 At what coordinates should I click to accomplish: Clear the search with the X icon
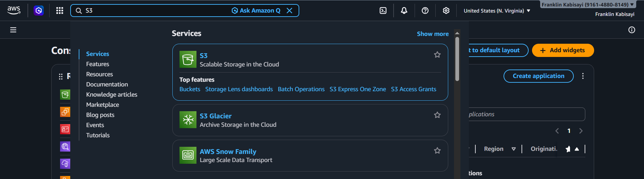(x=289, y=11)
